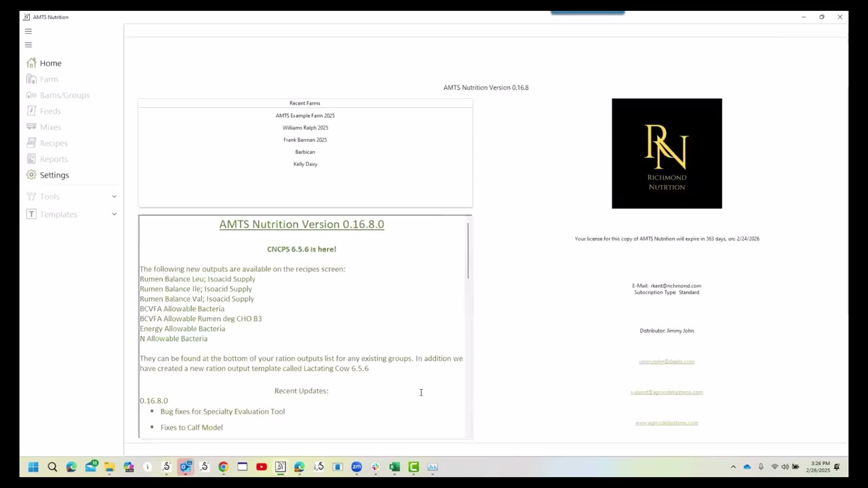
Task: Open the Wi-Fi network tray icon
Action: tap(774, 467)
